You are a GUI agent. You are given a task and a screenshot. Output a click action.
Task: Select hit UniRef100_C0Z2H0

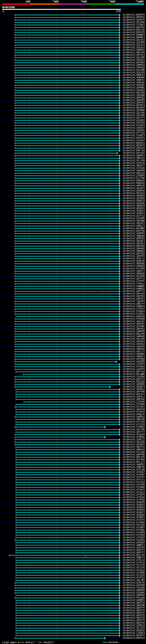134,402
